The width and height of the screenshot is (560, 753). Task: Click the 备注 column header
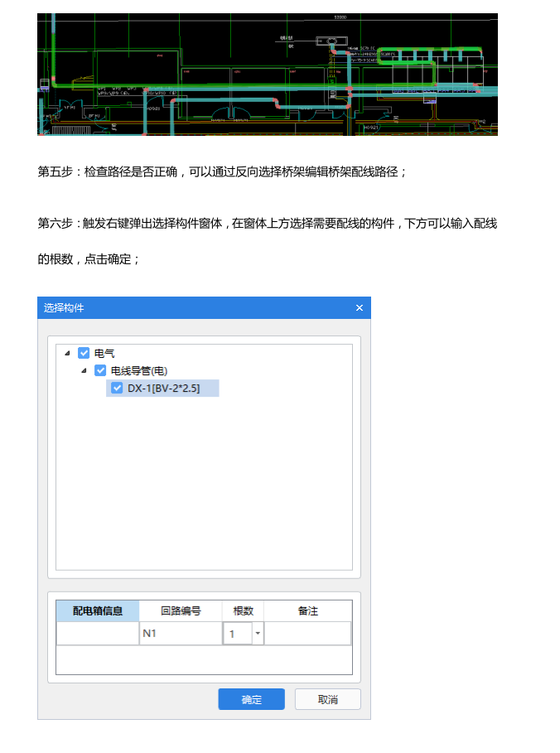[308, 611]
